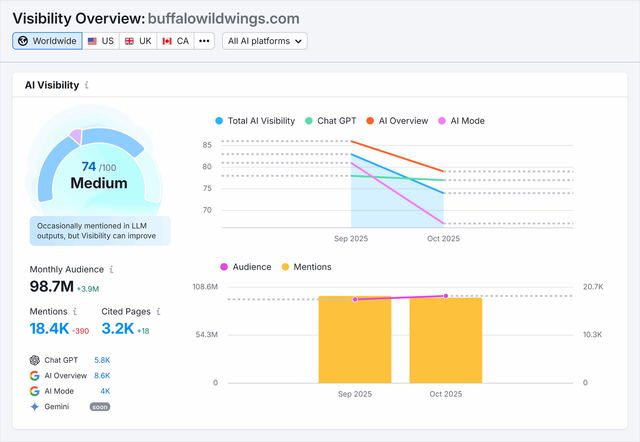640x442 pixels.
Task: Click the US flag icon
Action: click(92, 41)
